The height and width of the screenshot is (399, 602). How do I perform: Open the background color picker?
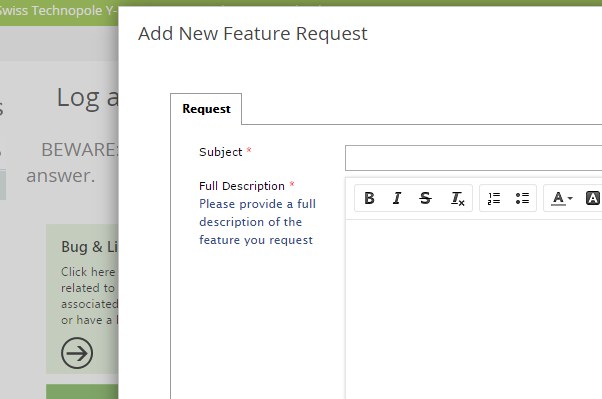tap(593, 198)
